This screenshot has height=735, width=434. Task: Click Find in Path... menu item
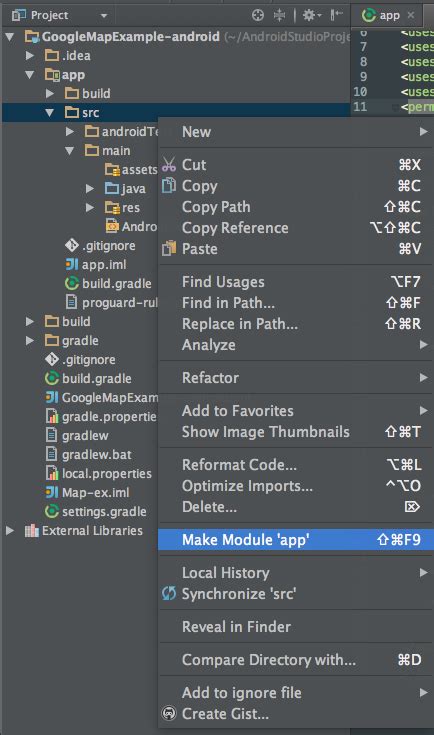[294, 303]
